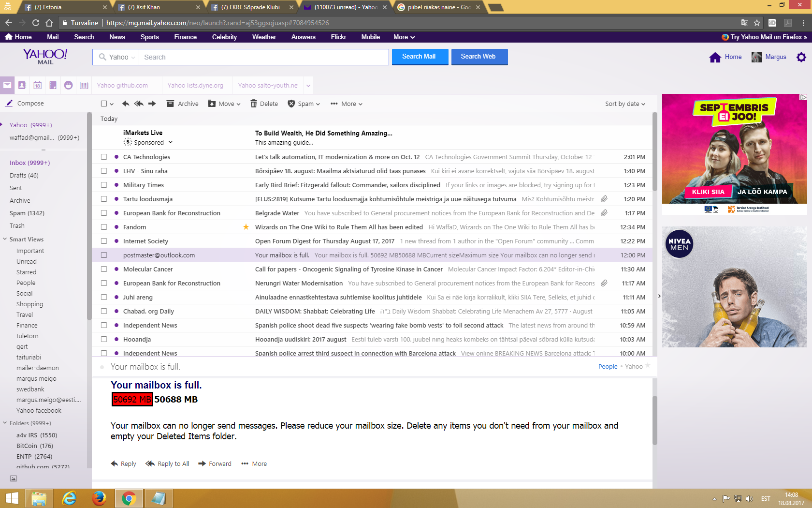
Task: Collapse the Smart Views section
Action: tap(5, 239)
